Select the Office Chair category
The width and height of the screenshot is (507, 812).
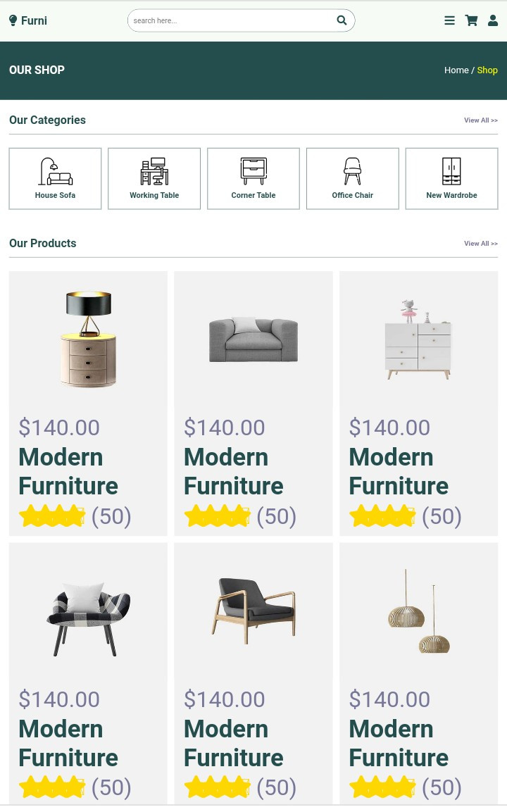pyautogui.click(x=352, y=178)
